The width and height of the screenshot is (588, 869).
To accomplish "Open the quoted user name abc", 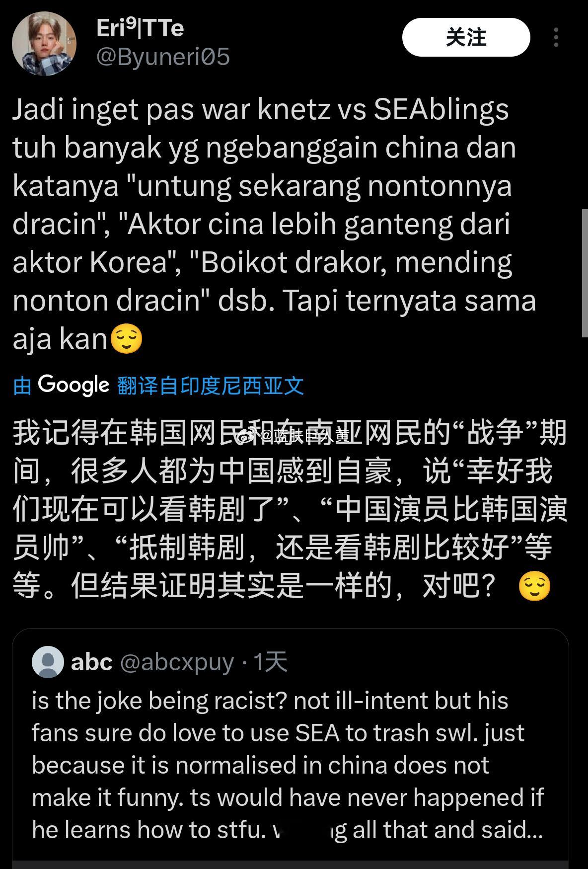I will coord(92,662).
